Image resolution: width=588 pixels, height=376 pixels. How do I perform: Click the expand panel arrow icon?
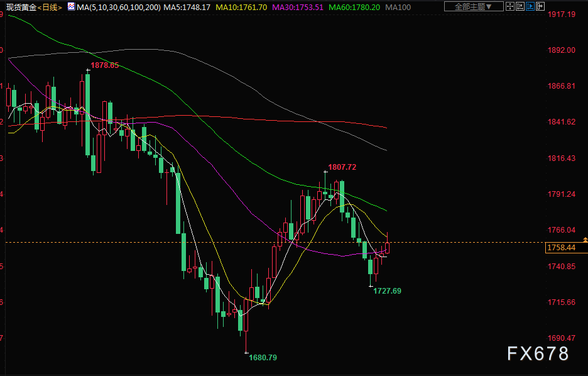coord(540,6)
